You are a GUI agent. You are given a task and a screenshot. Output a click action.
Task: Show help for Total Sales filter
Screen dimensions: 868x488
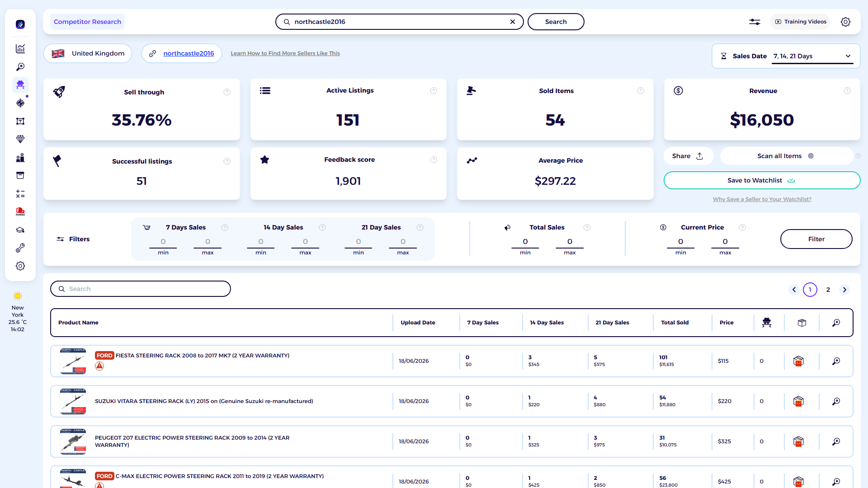coord(587,228)
